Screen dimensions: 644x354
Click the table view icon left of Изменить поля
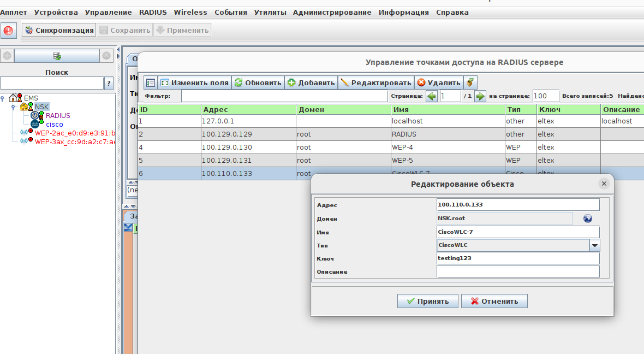(150, 82)
